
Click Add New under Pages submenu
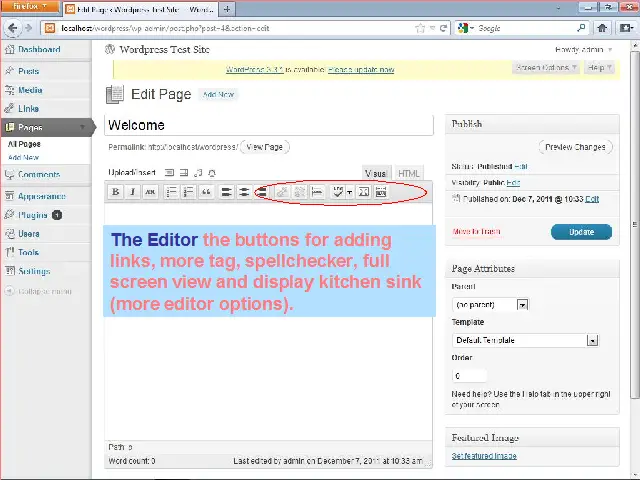(23, 158)
